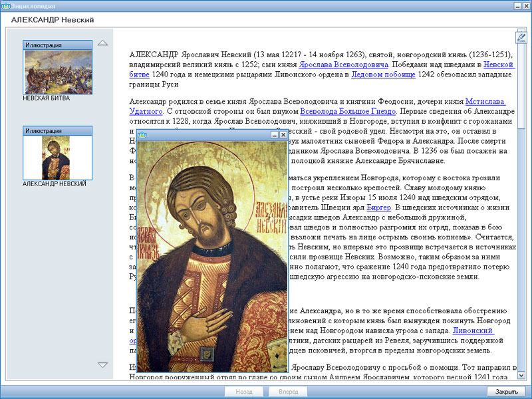This screenshot has width=532, height=399.
Task: Show more illustrations with the down arrow
Action: pyautogui.click(x=102, y=364)
